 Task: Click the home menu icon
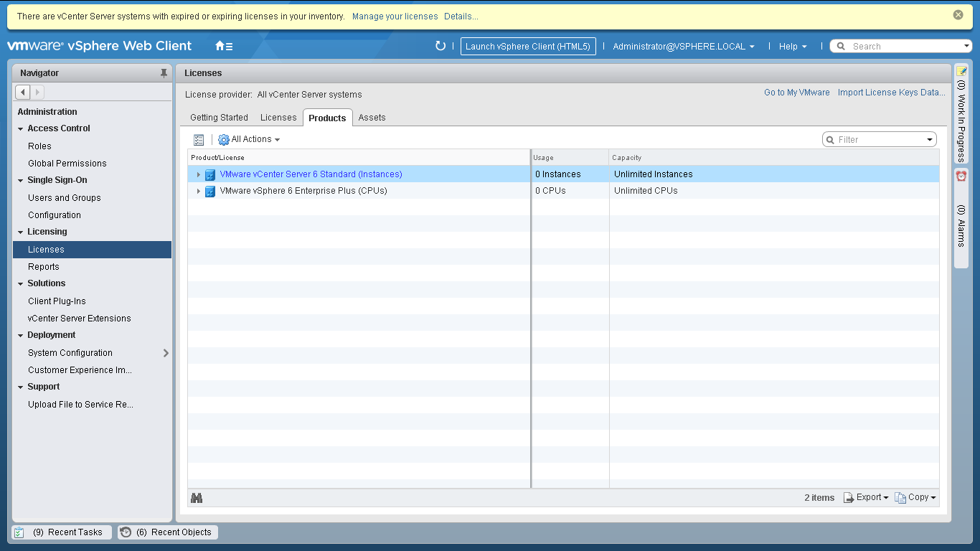[223, 46]
